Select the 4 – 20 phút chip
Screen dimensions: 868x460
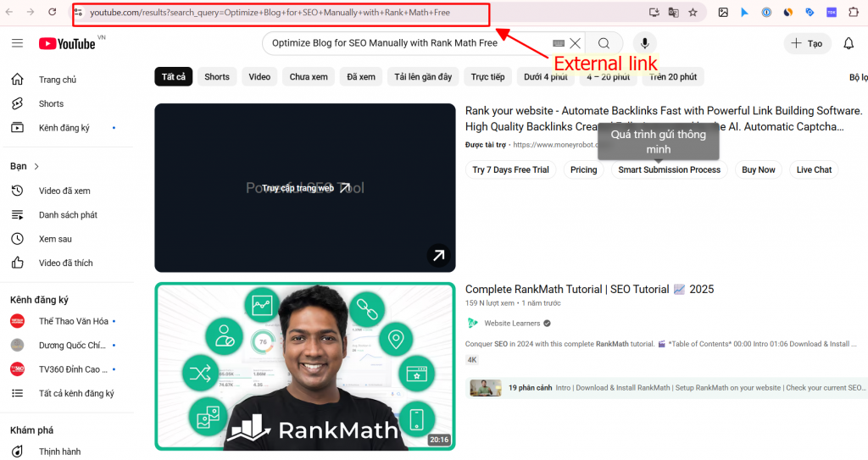pos(609,77)
